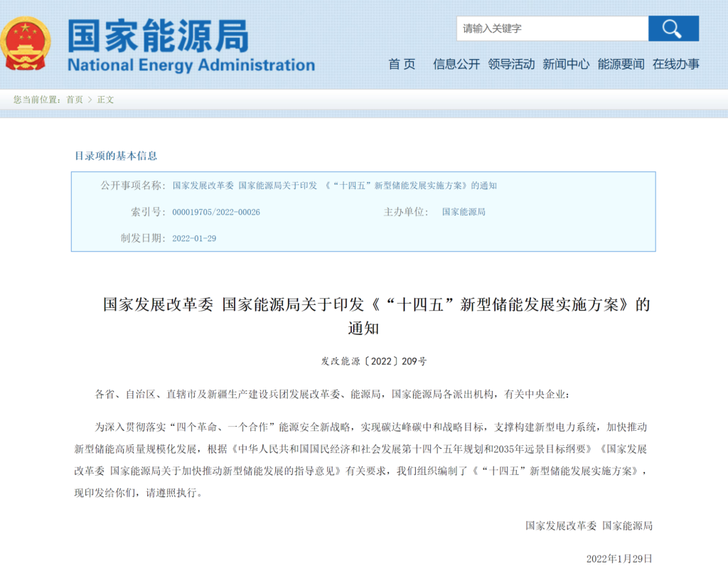This screenshot has height=571, width=728.
Task: Open the 信息公开 menu item
Action: pyautogui.click(x=456, y=64)
